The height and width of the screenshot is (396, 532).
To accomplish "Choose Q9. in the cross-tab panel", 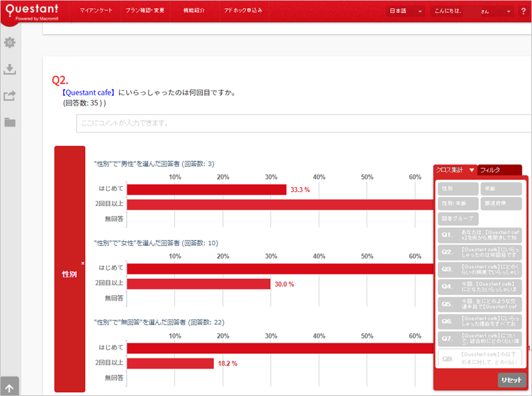I will pyautogui.click(x=480, y=358).
